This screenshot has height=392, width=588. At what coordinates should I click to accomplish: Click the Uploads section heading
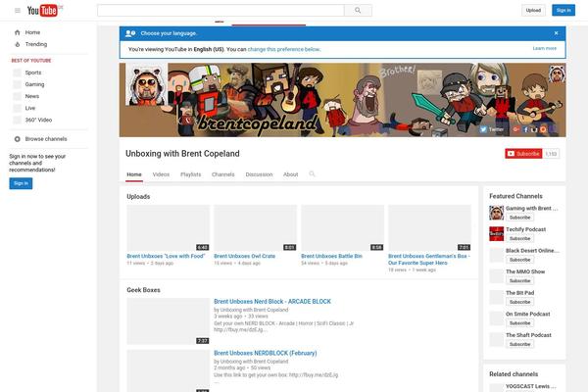[138, 197]
